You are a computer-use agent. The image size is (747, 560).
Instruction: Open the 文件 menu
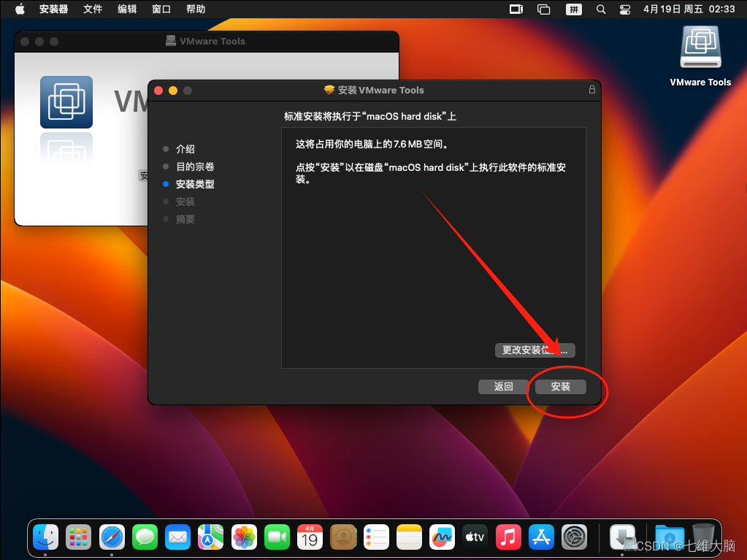click(x=93, y=9)
